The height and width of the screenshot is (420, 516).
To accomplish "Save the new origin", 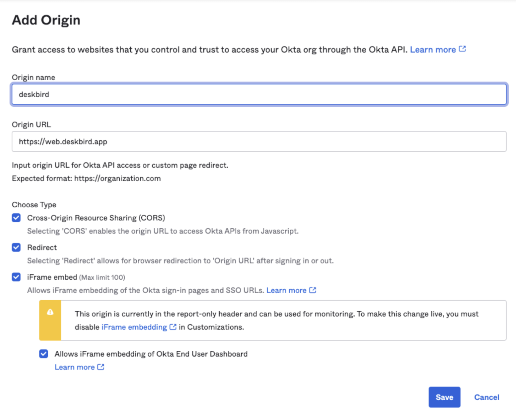I will point(444,397).
